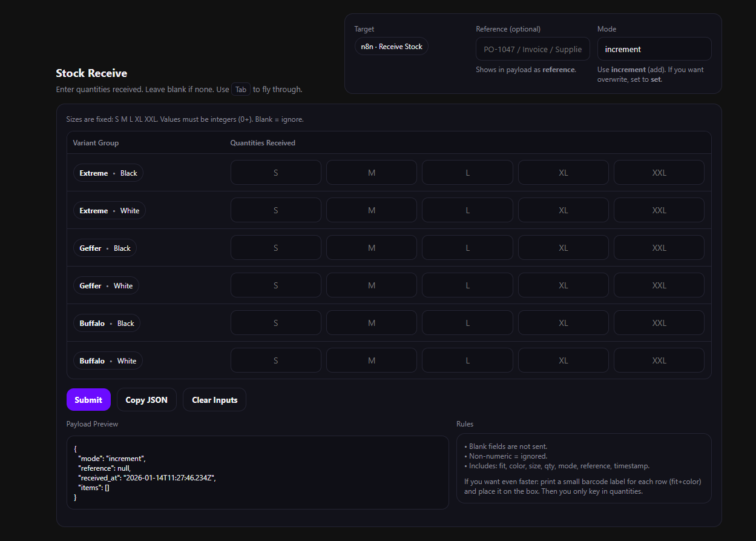
Task: Focus the L quantity for Extreme White
Action: 467,210
